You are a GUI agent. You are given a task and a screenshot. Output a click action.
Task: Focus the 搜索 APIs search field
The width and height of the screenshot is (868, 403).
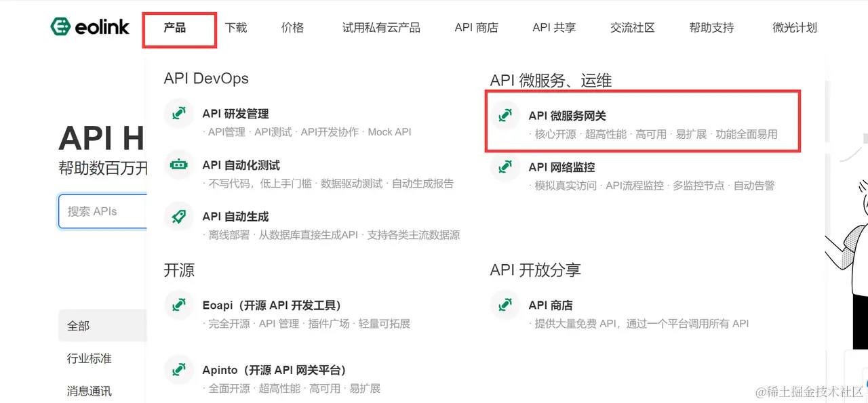102,211
